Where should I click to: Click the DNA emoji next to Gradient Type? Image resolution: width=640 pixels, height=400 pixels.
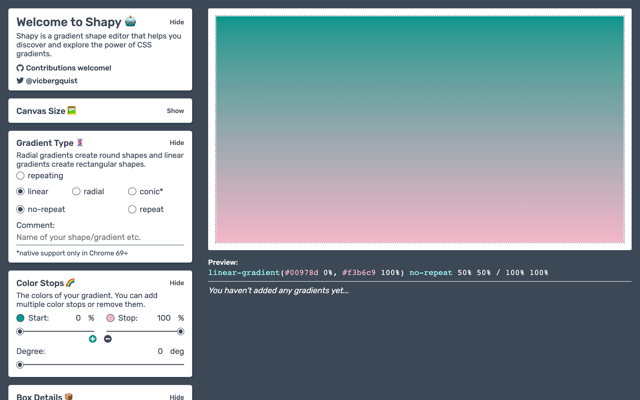pos(80,142)
